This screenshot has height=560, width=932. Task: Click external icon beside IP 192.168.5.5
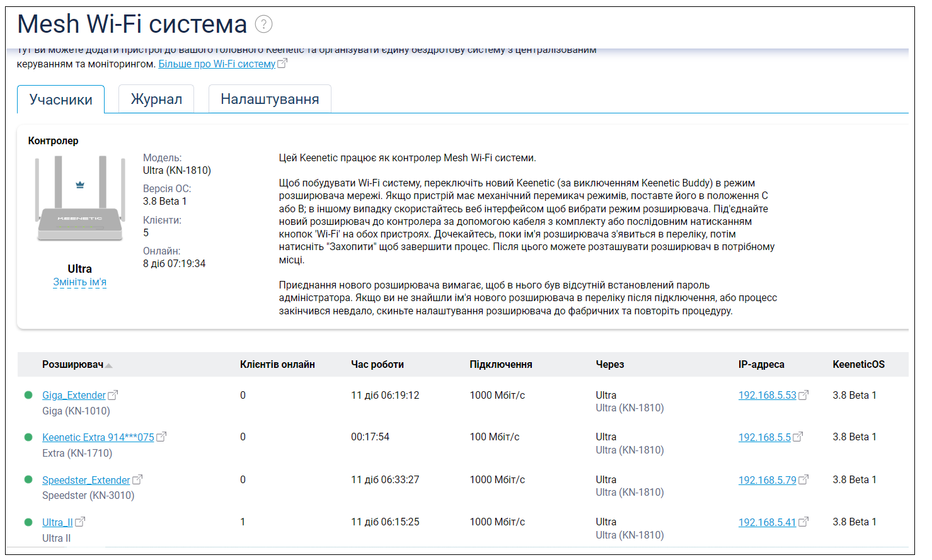(x=798, y=437)
